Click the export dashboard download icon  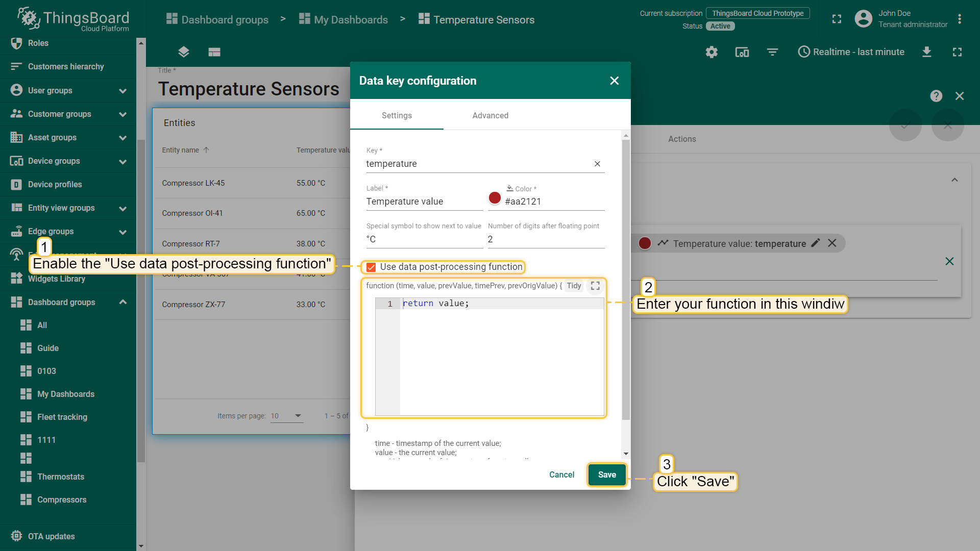tap(927, 52)
